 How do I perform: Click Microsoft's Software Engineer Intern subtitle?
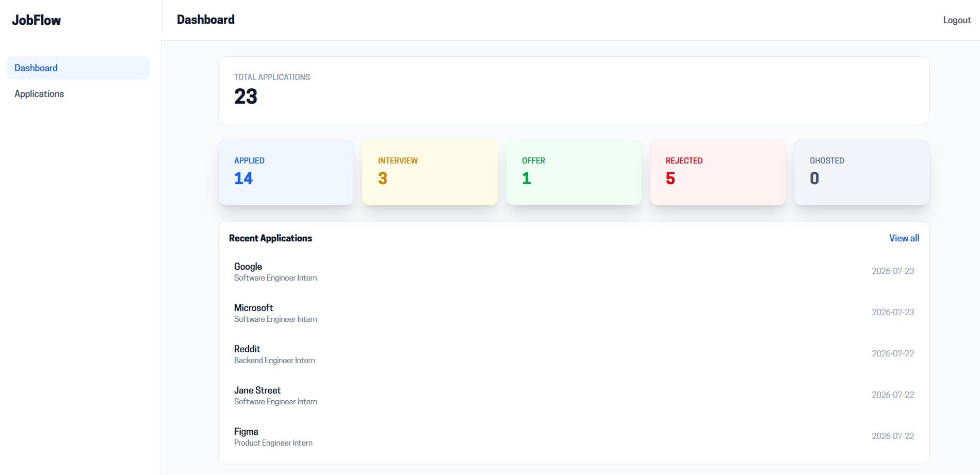coord(275,319)
